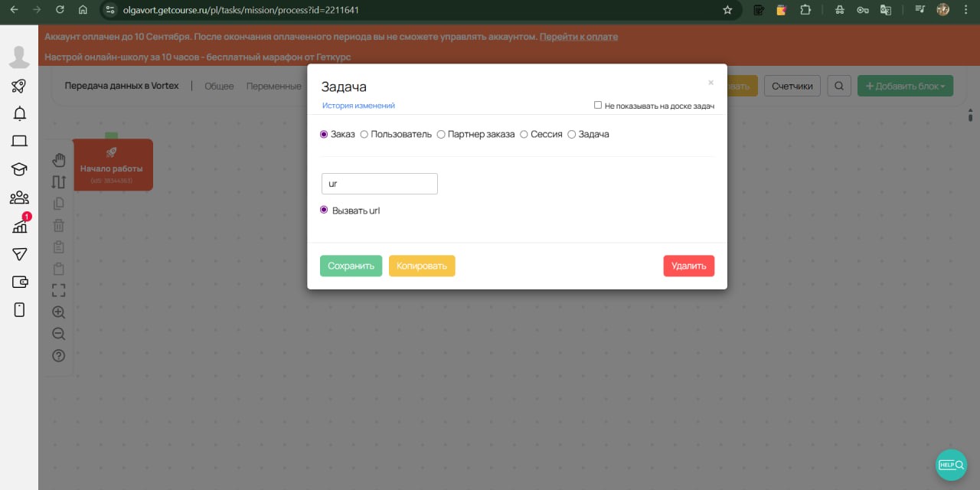
Task: Click the zoom in magnifier tool
Action: tap(59, 312)
